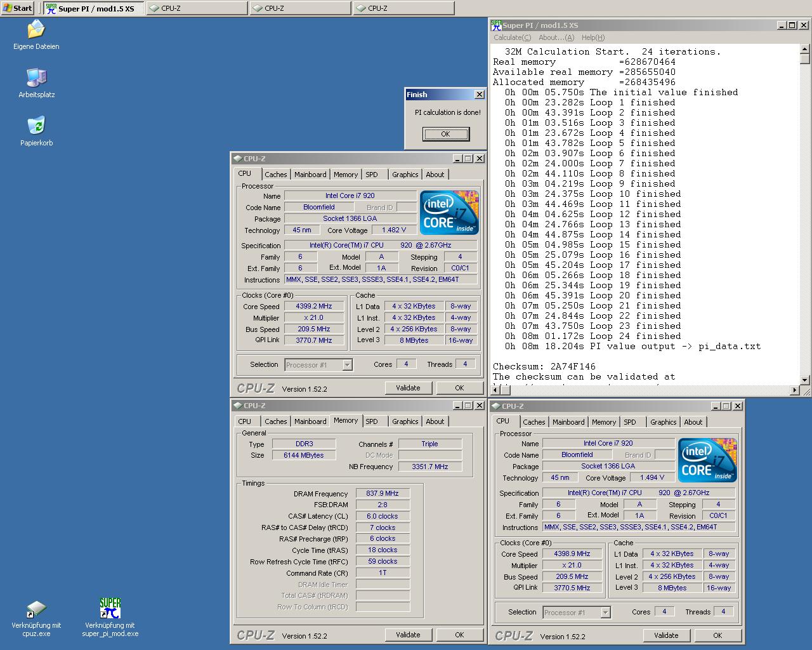This screenshot has height=650, width=812.
Task: Open the Arbeitsplatz desktop icon
Action: [36, 77]
